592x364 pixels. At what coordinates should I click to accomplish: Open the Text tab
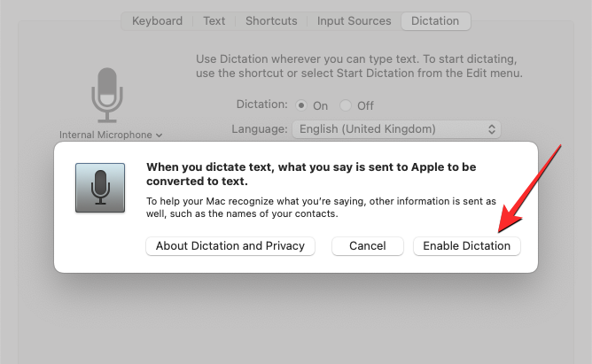click(214, 20)
